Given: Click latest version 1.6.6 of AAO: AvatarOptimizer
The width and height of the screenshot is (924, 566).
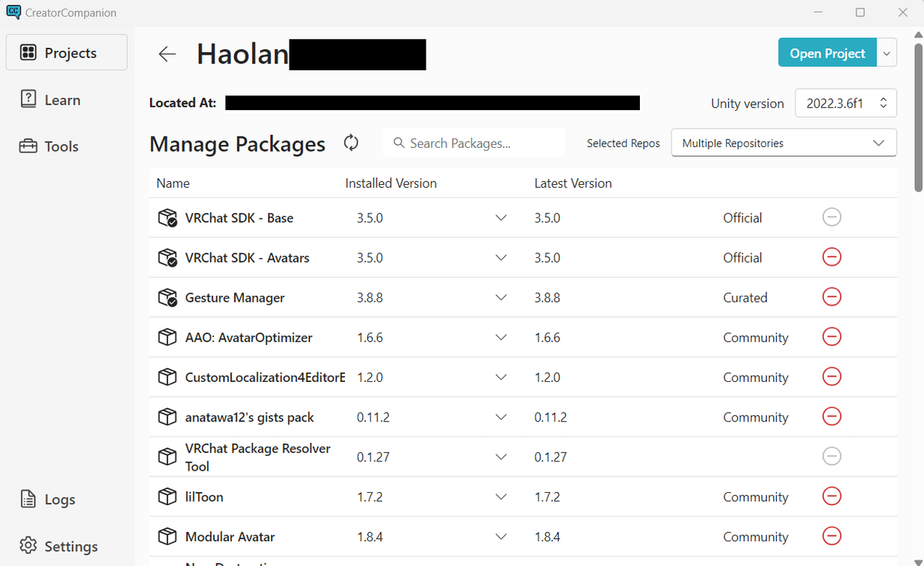Looking at the screenshot, I should [547, 337].
